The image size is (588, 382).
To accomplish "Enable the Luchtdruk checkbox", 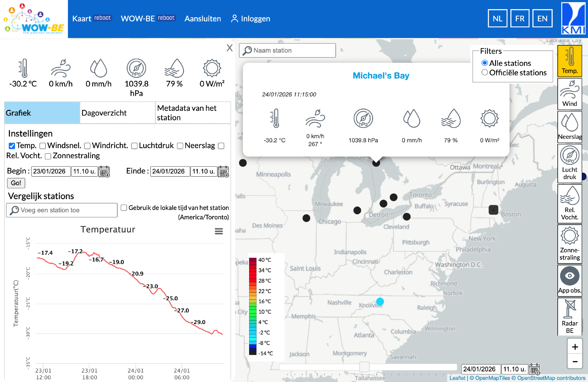I will [x=134, y=146].
